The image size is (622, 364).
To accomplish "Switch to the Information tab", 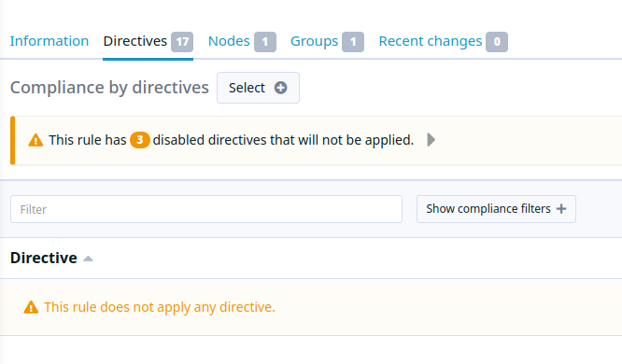I will click(x=49, y=41).
